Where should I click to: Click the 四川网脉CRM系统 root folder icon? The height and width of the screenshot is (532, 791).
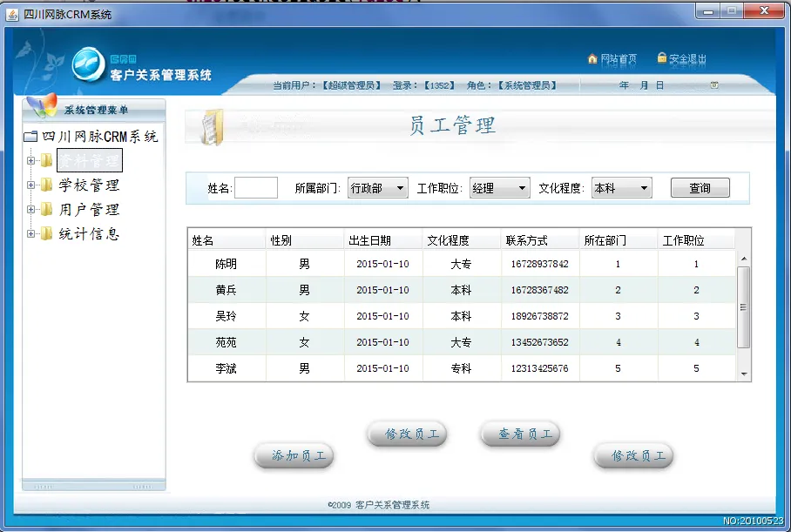coord(31,137)
